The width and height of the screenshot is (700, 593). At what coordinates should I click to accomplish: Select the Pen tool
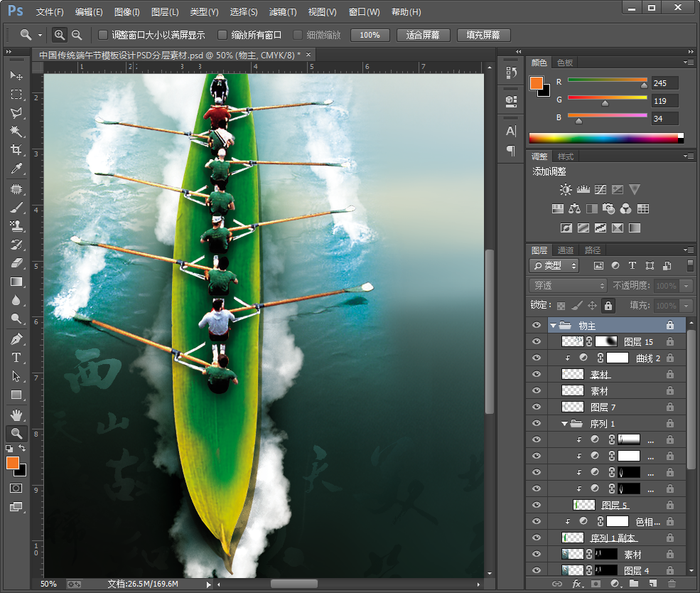click(16, 339)
